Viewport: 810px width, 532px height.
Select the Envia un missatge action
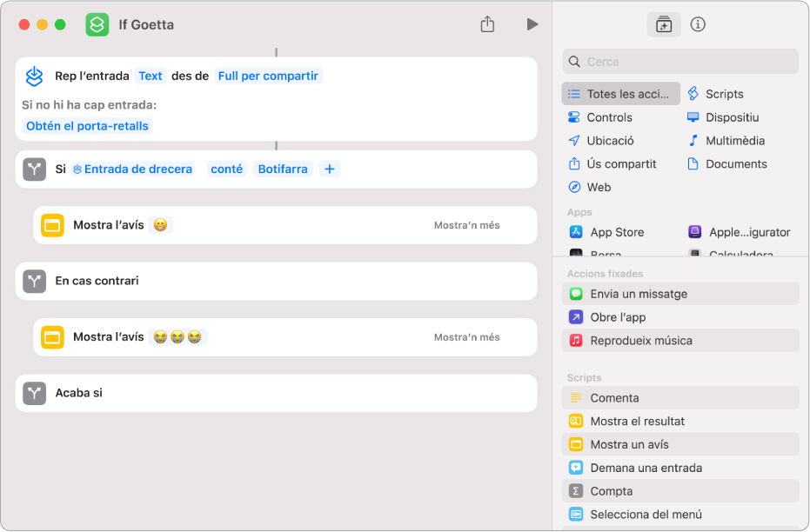(x=639, y=294)
